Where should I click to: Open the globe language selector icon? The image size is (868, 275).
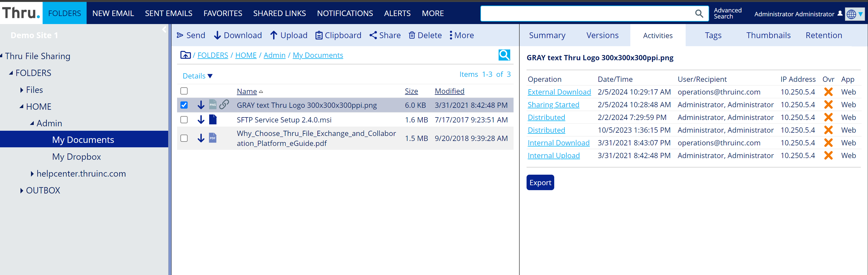click(851, 14)
